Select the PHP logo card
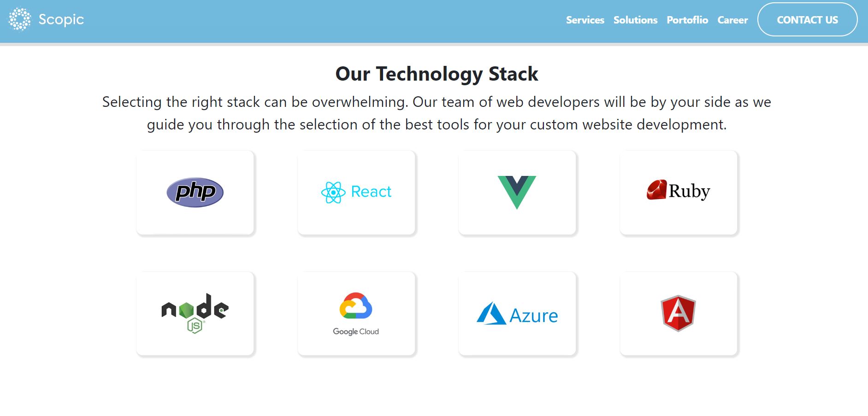The width and height of the screenshot is (868, 416). pos(195,192)
